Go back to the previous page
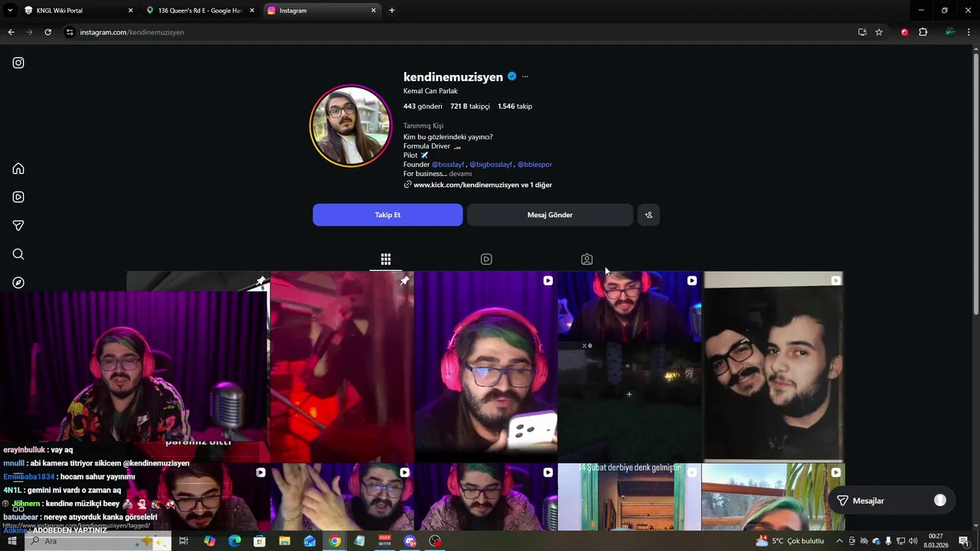The image size is (980, 551). 11,32
